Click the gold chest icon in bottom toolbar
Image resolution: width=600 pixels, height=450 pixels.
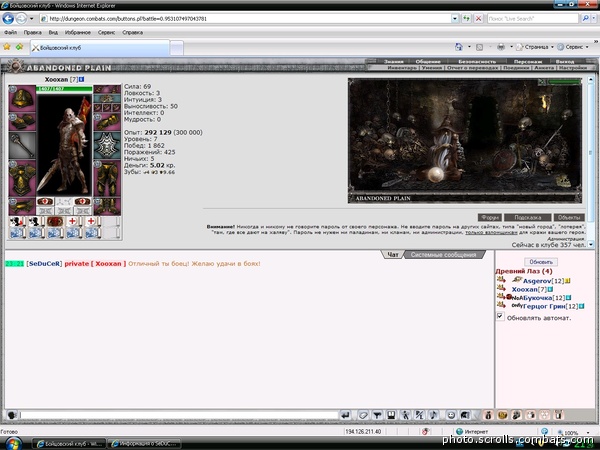click(x=502, y=415)
